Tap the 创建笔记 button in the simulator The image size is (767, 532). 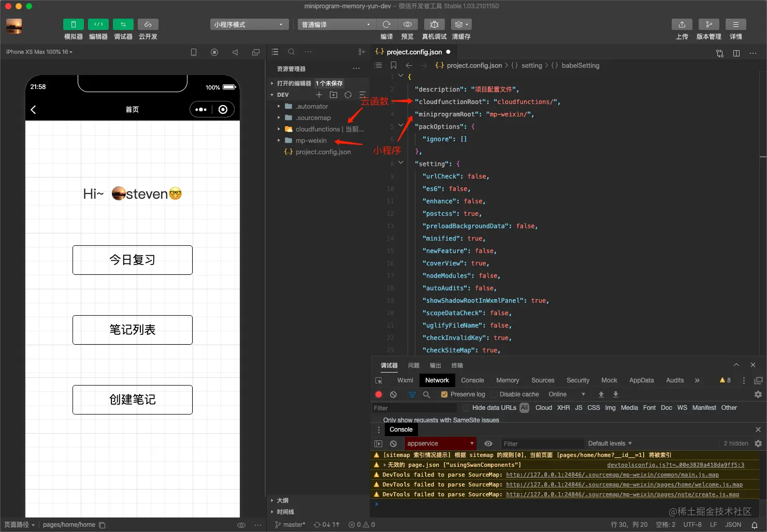pyautogui.click(x=133, y=400)
